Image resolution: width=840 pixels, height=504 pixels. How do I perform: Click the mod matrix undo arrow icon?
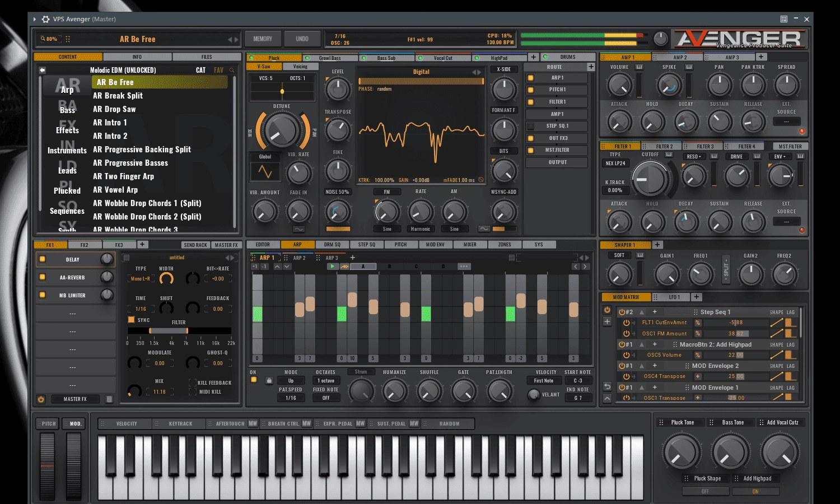pyautogui.click(x=607, y=387)
